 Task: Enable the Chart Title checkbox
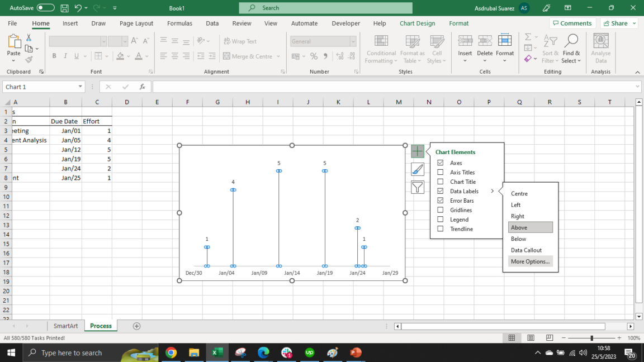click(x=439, y=182)
